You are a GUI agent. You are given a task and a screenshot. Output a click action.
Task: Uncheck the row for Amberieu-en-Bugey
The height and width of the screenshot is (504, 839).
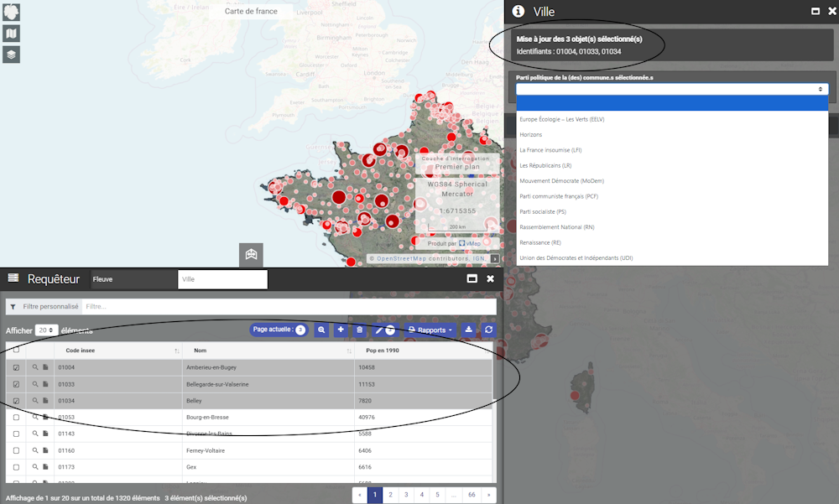(x=16, y=367)
